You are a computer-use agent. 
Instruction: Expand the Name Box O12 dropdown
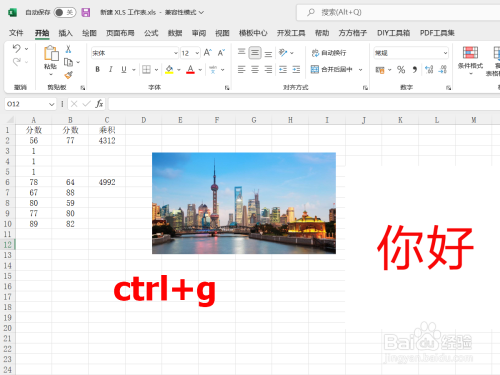point(51,104)
